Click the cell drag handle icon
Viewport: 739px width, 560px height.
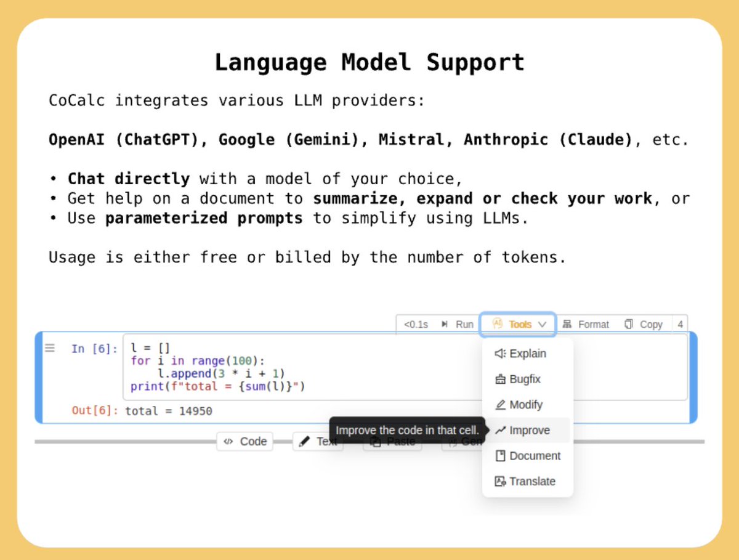pos(50,348)
